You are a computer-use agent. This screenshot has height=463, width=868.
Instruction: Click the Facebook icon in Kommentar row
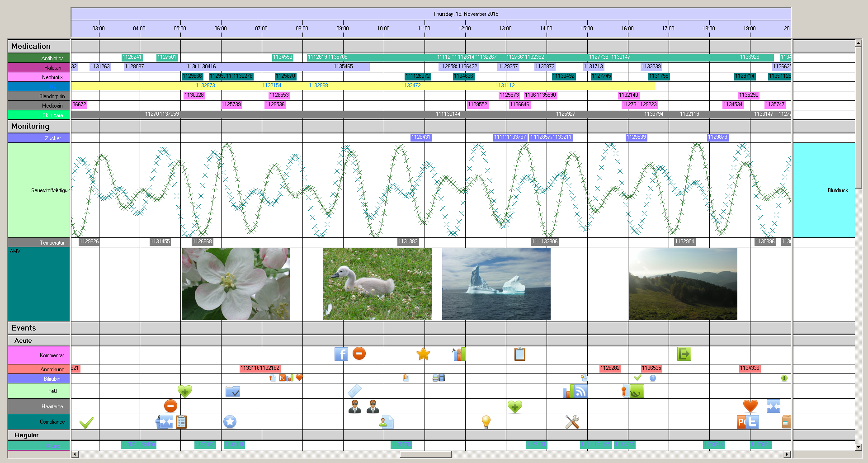click(x=341, y=354)
